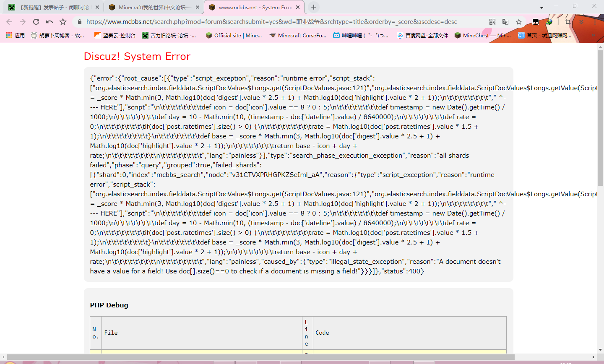Click the 'Discuz! System Error' heading
The width and height of the screenshot is (604, 364).
point(137,56)
